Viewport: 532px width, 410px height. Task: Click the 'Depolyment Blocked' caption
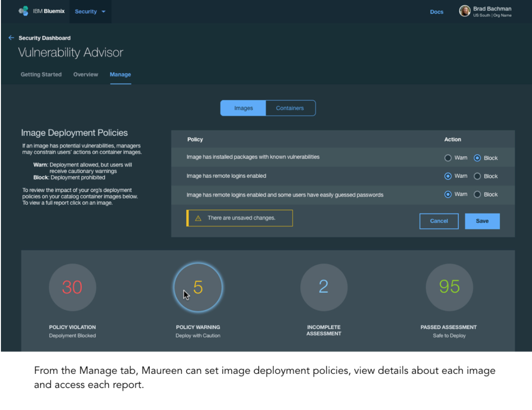pos(72,336)
